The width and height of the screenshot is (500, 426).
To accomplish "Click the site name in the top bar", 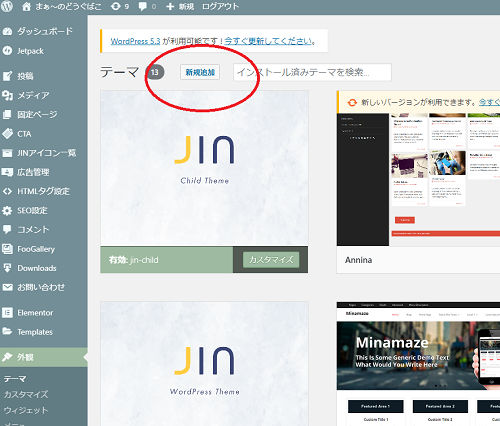I will [68, 6].
